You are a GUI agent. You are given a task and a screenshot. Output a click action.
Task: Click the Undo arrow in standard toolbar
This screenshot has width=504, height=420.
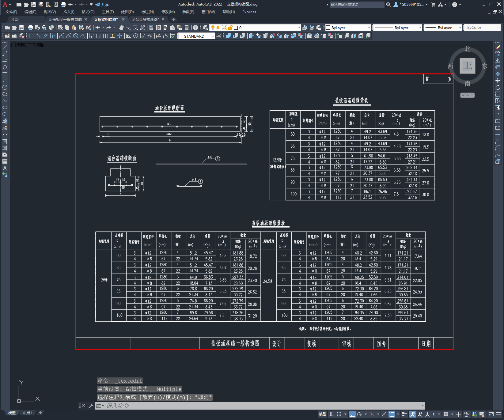(x=98, y=28)
